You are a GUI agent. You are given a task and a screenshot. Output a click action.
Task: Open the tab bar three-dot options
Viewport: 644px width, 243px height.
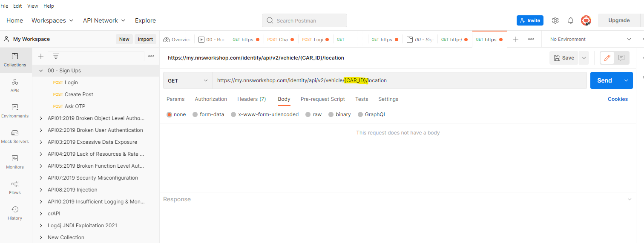[531, 39]
